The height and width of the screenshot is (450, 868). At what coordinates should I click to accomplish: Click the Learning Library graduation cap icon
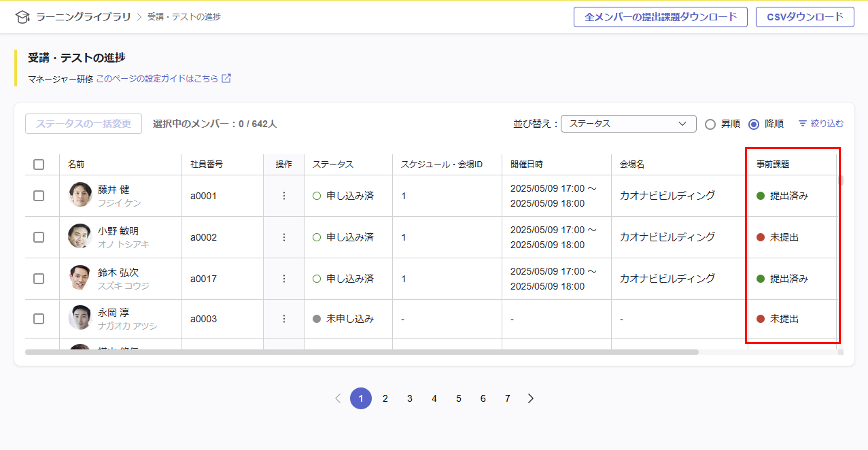(x=22, y=17)
